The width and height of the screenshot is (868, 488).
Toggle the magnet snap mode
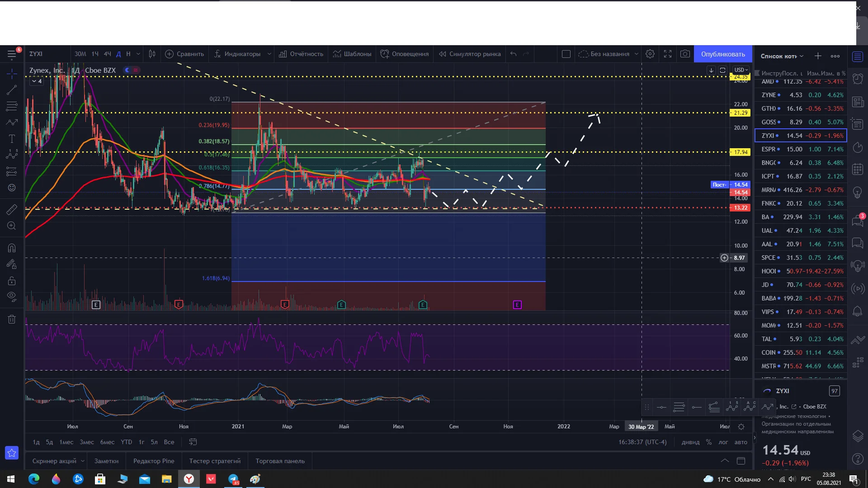[12, 248]
